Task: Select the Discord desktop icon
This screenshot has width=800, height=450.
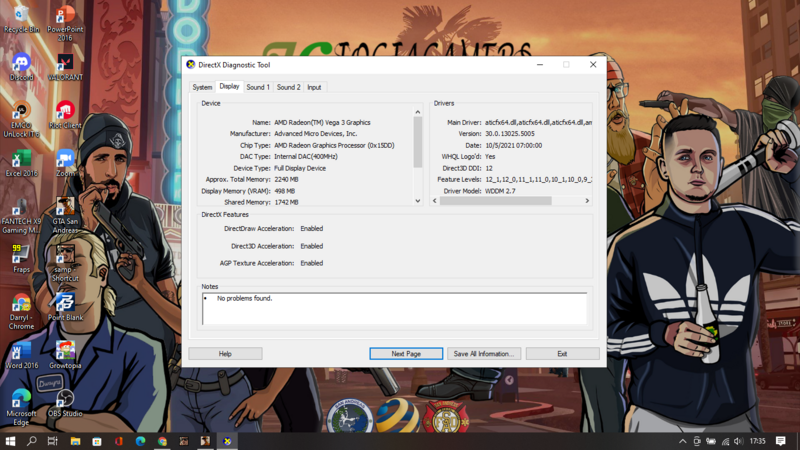Action: pyautogui.click(x=21, y=67)
